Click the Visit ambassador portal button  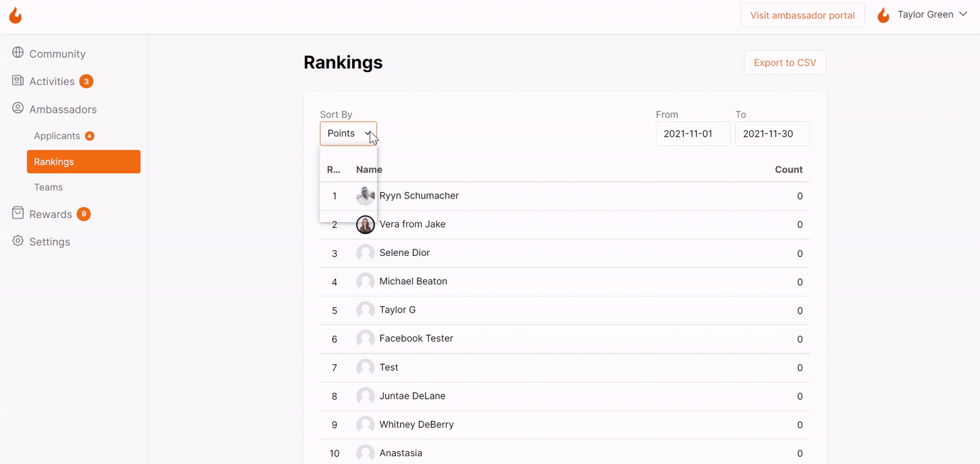pos(802,15)
